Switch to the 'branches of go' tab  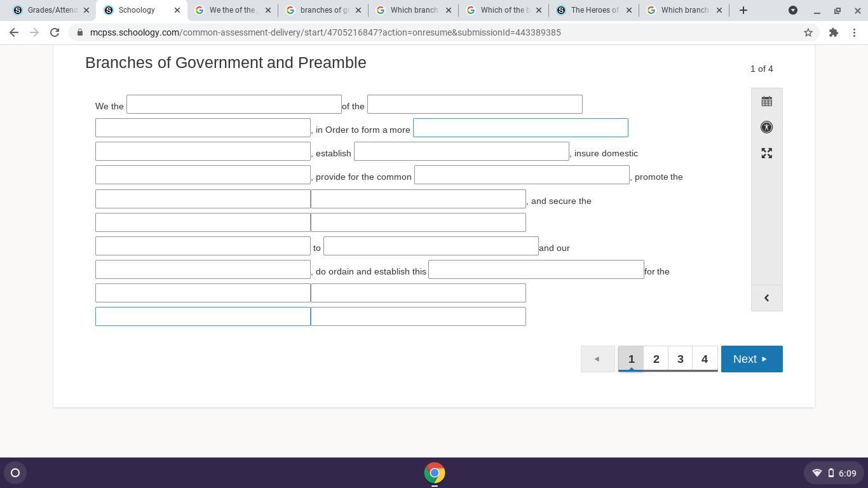click(323, 10)
